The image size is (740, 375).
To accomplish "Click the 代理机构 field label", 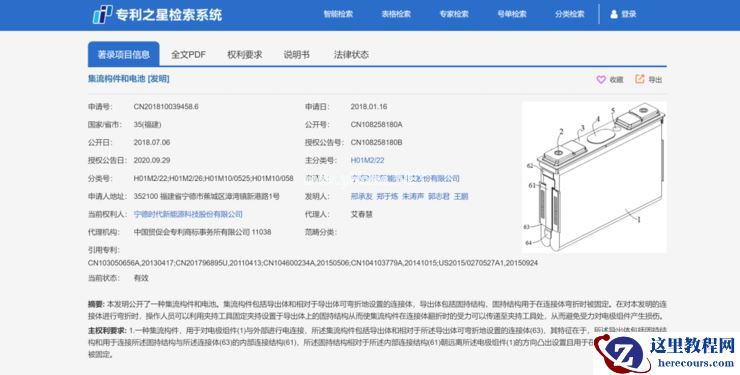I will click(103, 232).
